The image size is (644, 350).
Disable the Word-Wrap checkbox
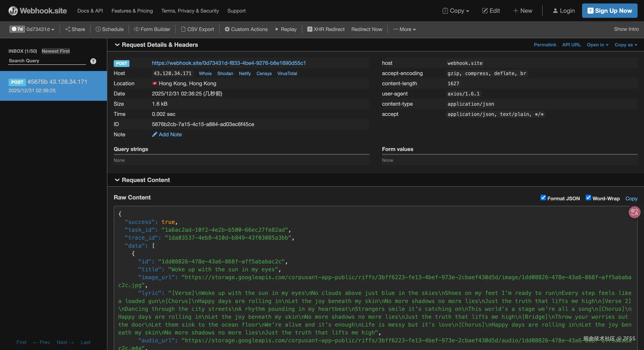tap(588, 198)
